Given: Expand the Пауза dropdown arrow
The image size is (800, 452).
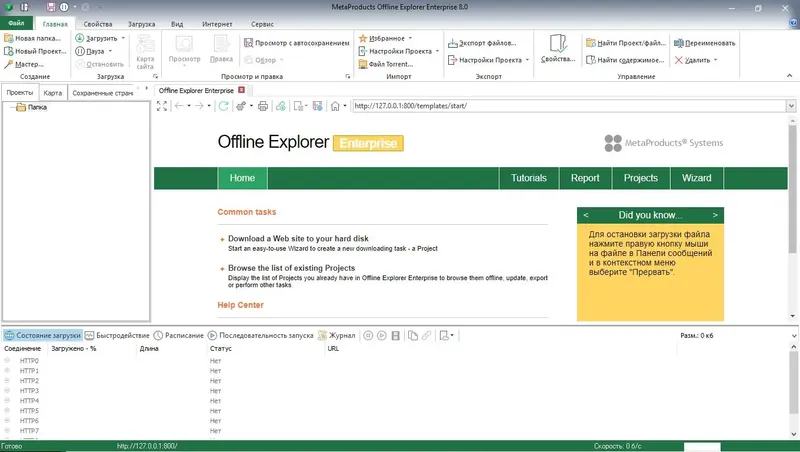Looking at the screenshot, I should 110,51.
